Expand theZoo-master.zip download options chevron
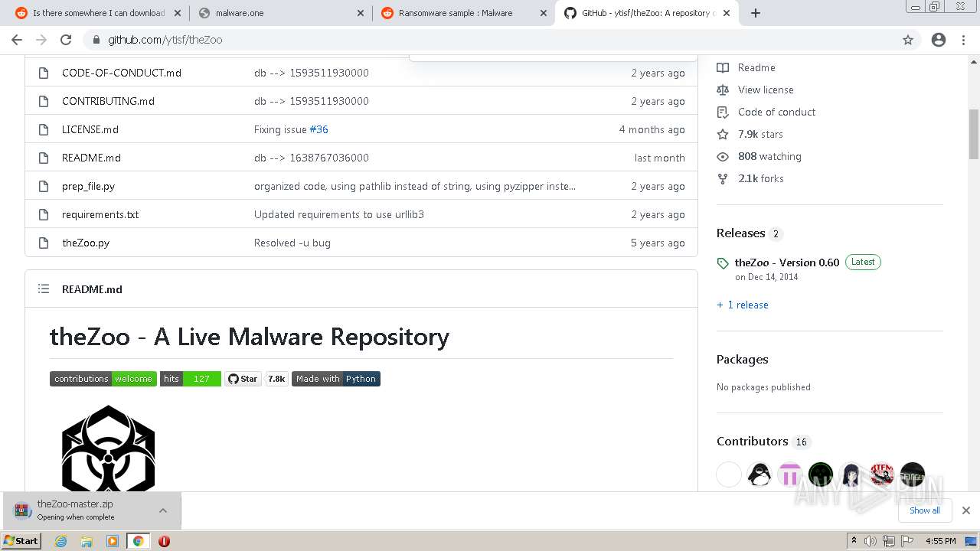980x551 pixels. 163,510
